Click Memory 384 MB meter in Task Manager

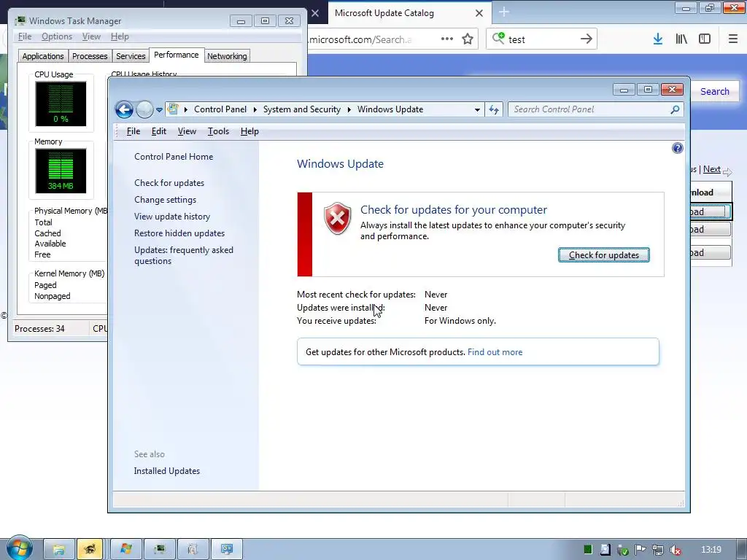point(61,171)
